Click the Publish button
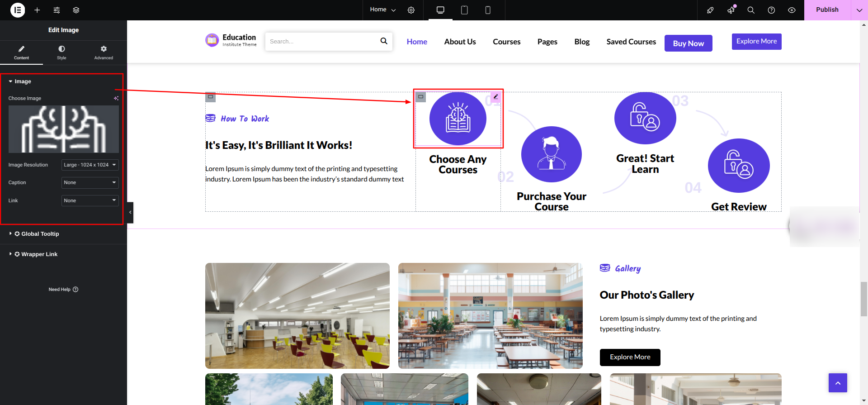868x405 pixels. pyautogui.click(x=827, y=10)
